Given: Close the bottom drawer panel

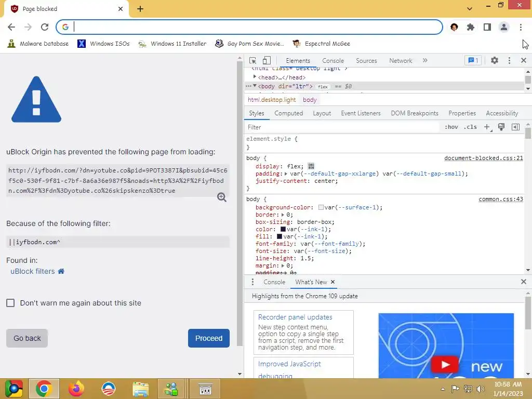Looking at the screenshot, I should [524, 282].
